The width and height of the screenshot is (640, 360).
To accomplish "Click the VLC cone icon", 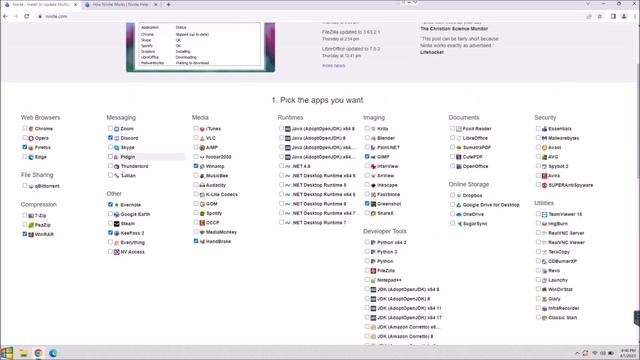I will click(x=202, y=138).
